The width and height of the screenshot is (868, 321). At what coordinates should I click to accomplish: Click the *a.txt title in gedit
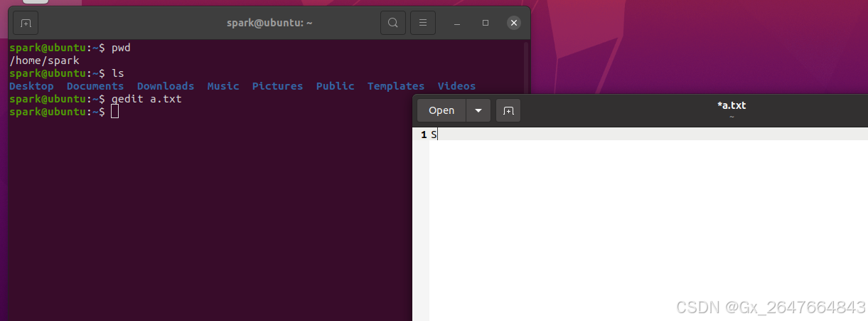coord(732,106)
